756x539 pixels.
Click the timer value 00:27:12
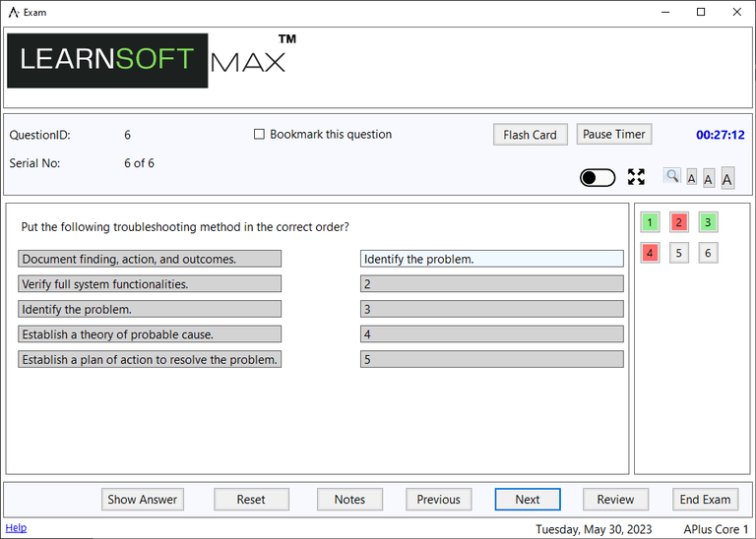tap(721, 135)
